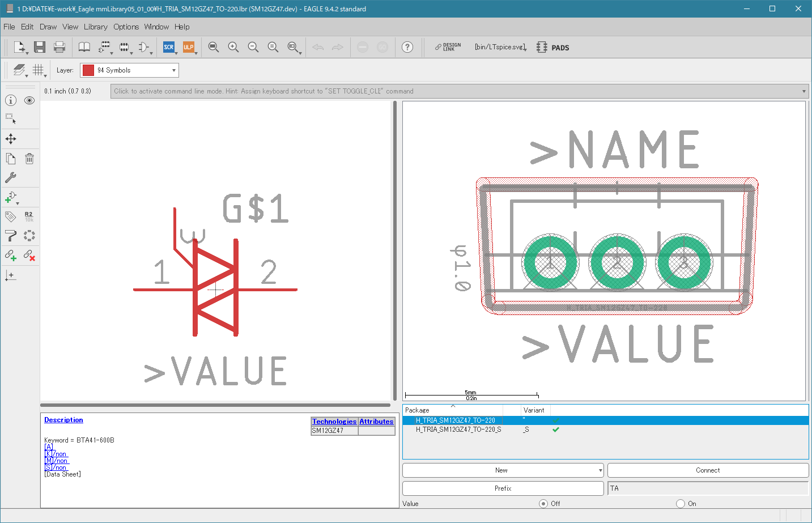
Task: Open the Layer settings icon
Action: (20, 70)
